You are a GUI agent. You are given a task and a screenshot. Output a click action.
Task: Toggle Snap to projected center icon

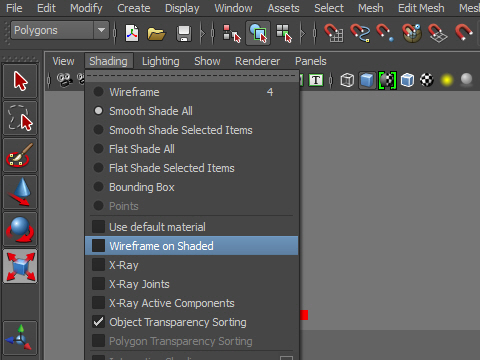[412, 33]
